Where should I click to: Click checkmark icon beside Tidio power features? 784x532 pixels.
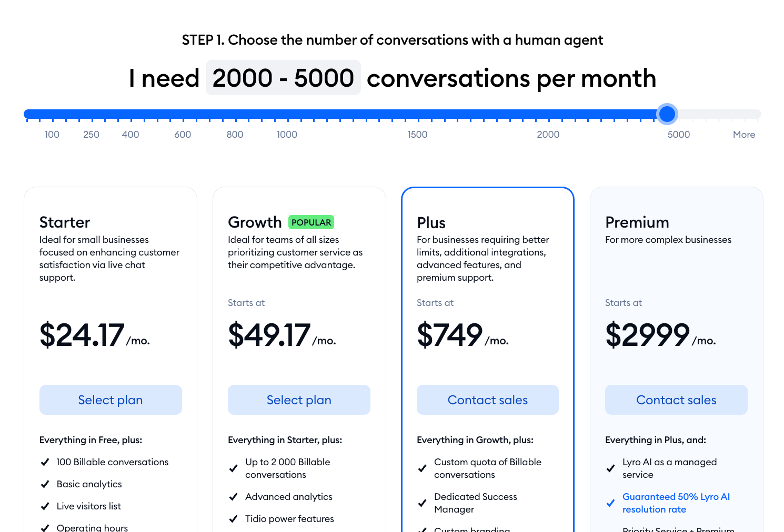(234, 519)
